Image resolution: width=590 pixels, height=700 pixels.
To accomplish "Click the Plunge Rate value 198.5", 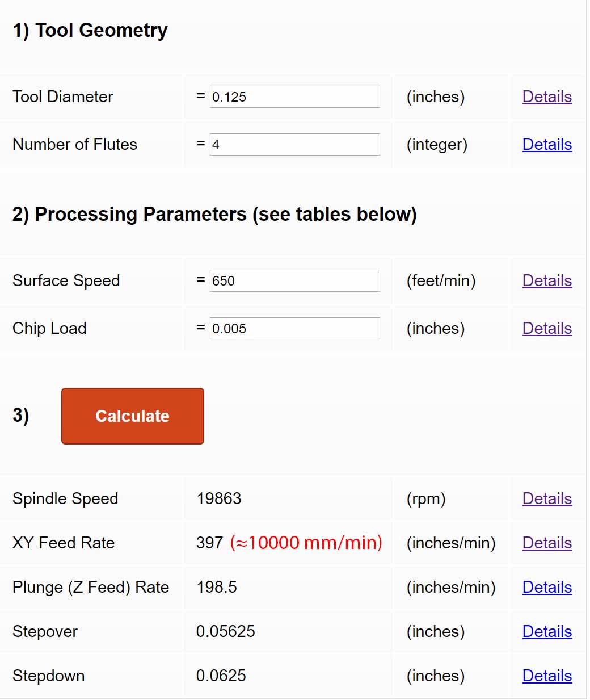I will [x=217, y=587].
